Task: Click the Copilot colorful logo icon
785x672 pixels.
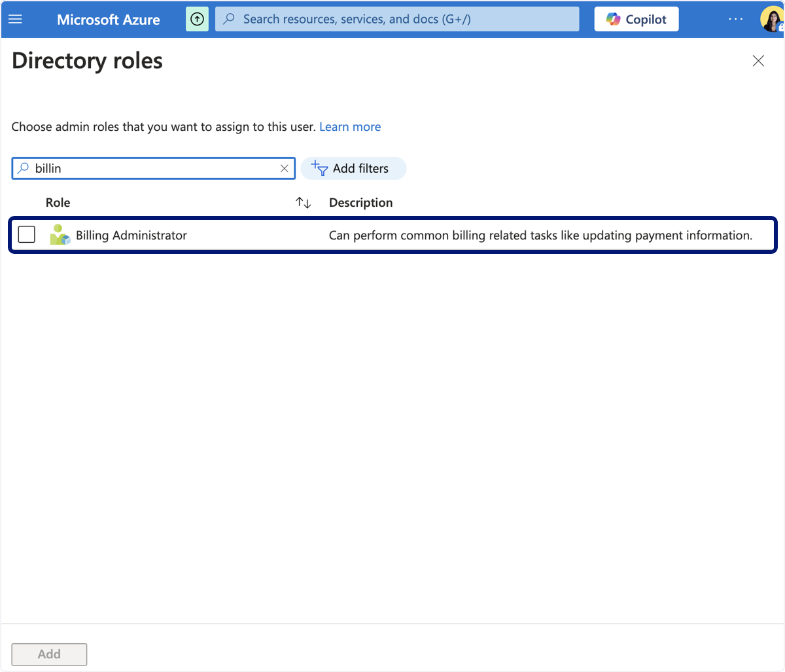Action: point(613,19)
